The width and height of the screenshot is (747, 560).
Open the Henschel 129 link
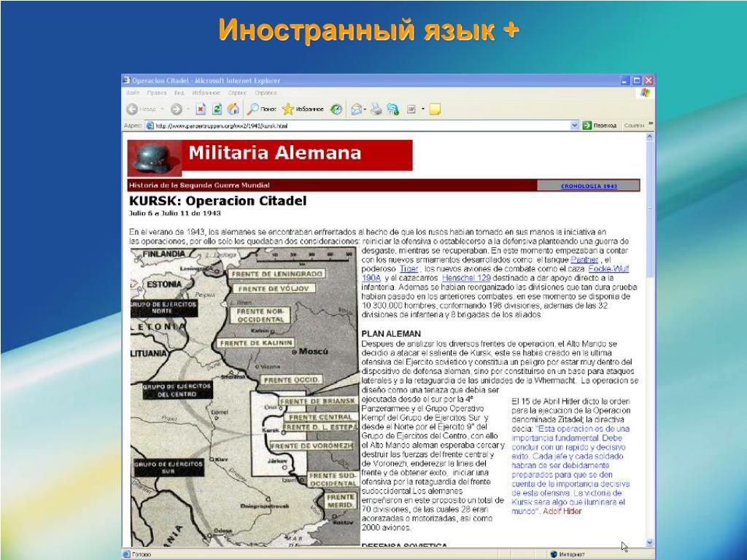click(x=466, y=278)
